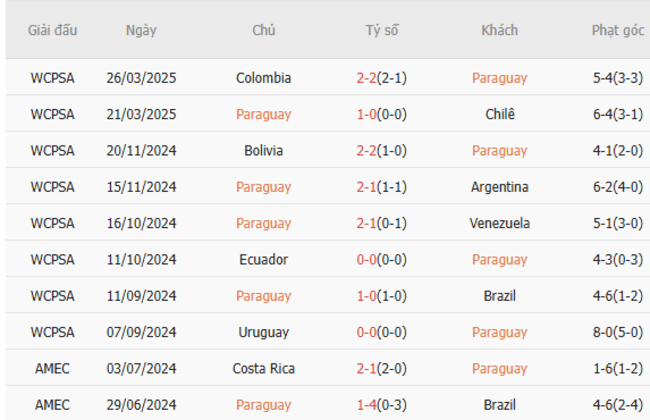Viewport: 650px width, 420px height.
Task: Open the Costa Rica team link
Action: [x=264, y=369]
